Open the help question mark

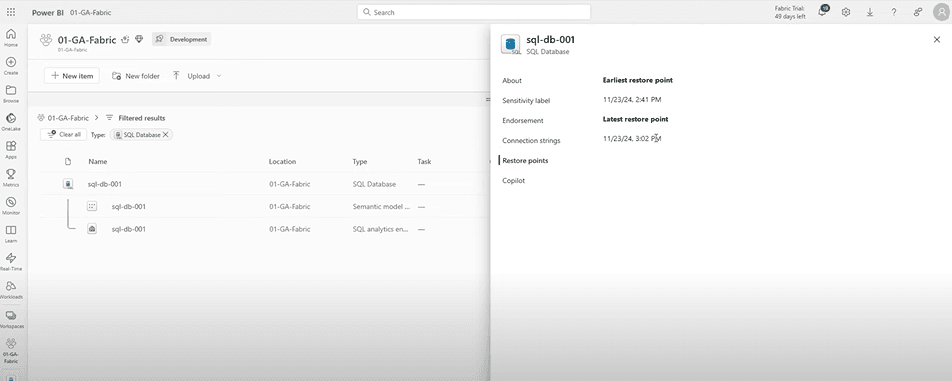[894, 12]
